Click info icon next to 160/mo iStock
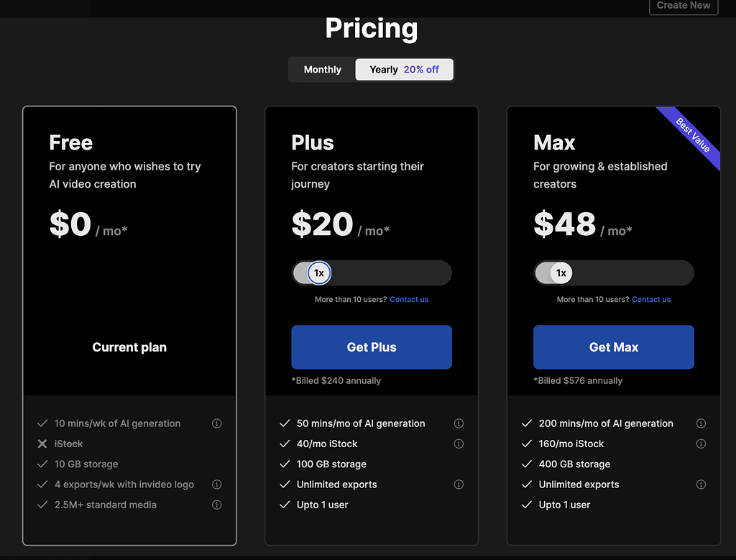This screenshot has height=560, width=736. 701,444
